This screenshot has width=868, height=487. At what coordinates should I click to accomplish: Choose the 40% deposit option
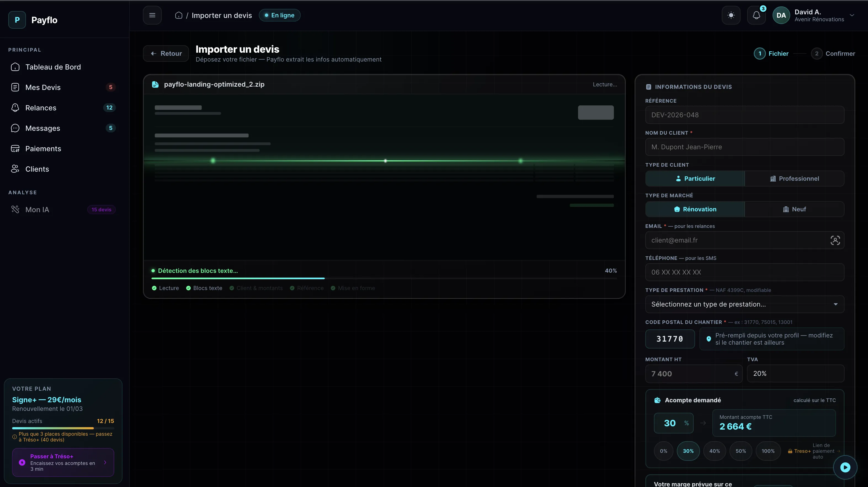714,451
